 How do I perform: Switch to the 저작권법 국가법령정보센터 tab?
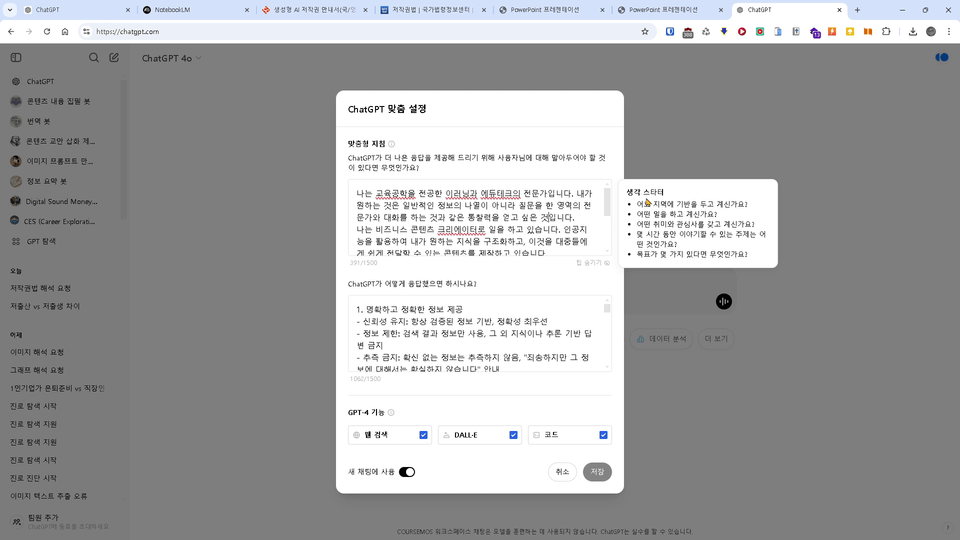[x=433, y=10]
